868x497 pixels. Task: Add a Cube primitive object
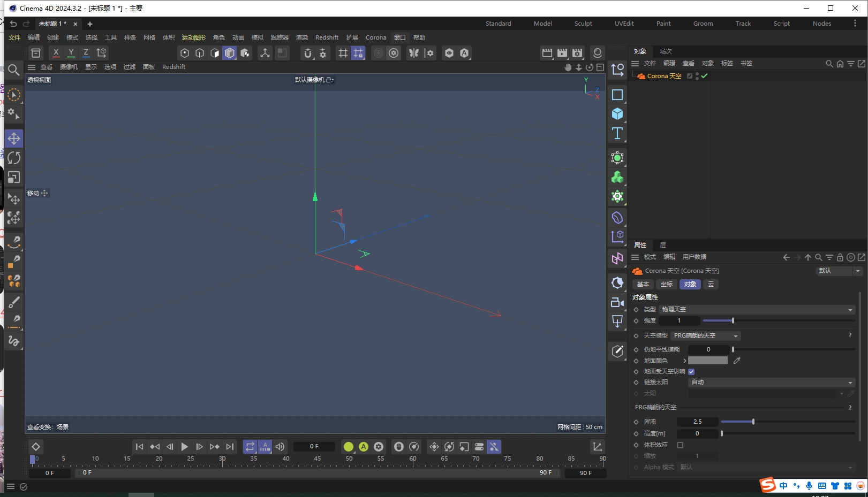(x=617, y=114)
